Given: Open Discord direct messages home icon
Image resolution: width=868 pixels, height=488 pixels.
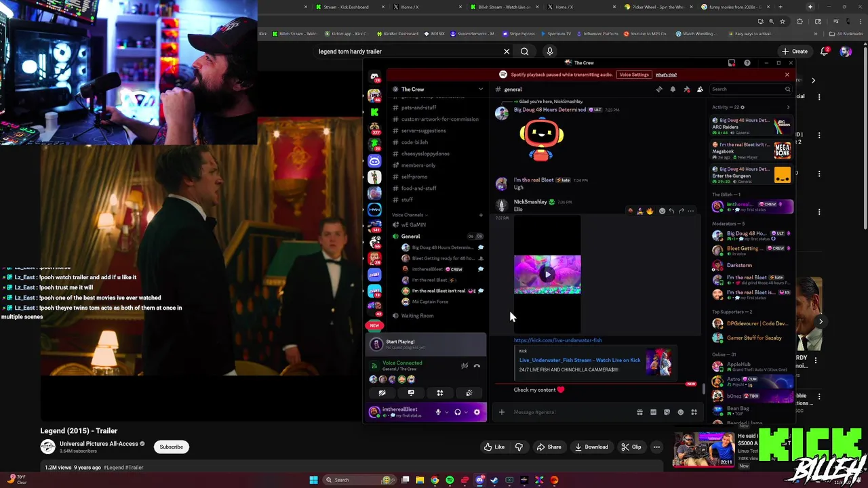Looking at the screenshot, I should (374, 77).
